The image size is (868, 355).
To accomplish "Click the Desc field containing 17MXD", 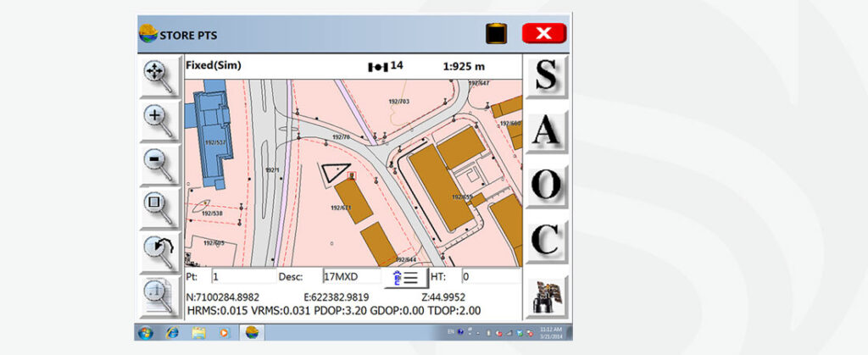I will (x=351, y=277).
